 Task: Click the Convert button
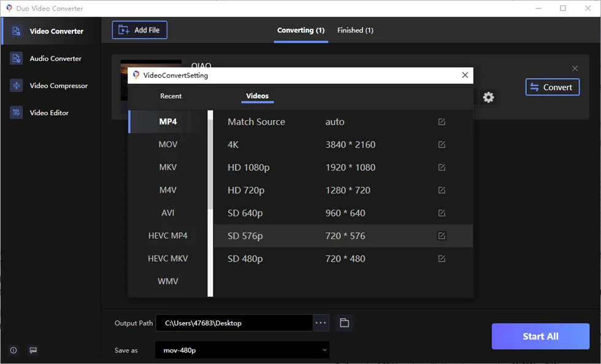pos(552,87)
